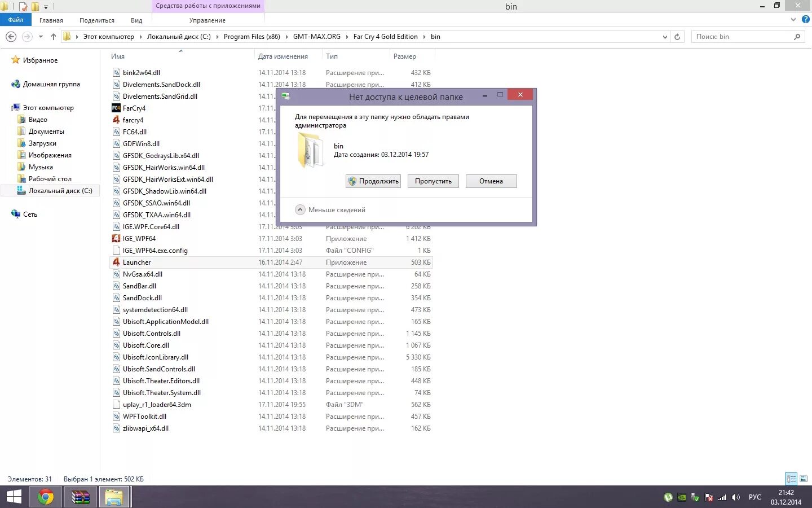This screenshot has width=812, height=508.
Task: Select the farcry4 file icon
Action: pyautogui.click(x=116, y=120)
